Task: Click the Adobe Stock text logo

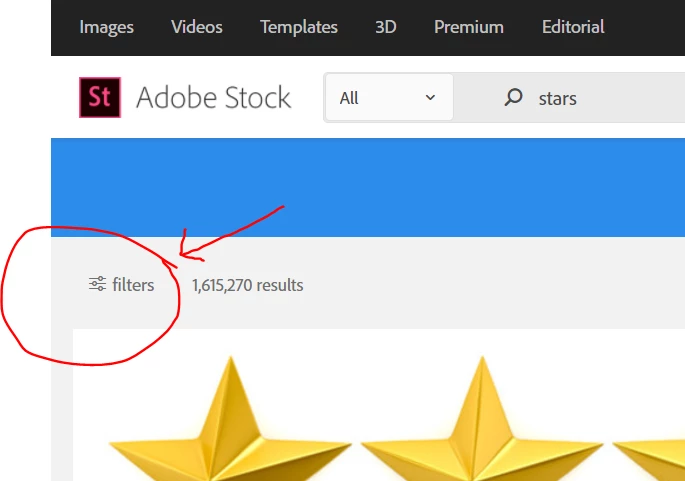Action: (213, 97)
